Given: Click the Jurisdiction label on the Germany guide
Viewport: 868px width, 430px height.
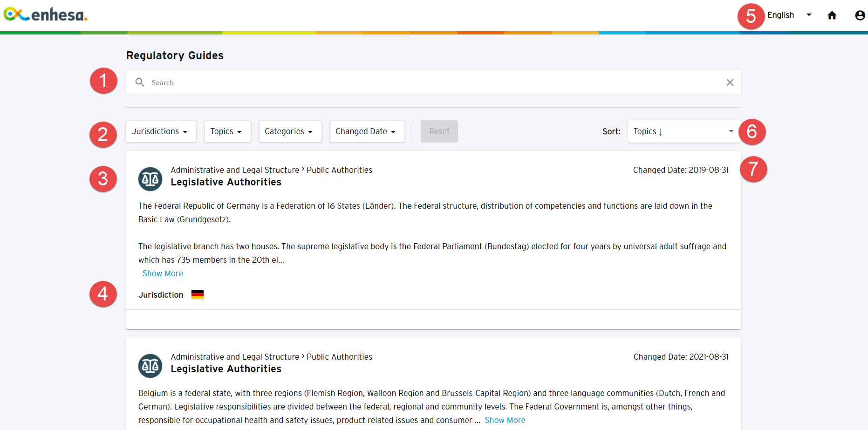Looking at the screenshot, I should pyautogui.click(x=161, y=295).
